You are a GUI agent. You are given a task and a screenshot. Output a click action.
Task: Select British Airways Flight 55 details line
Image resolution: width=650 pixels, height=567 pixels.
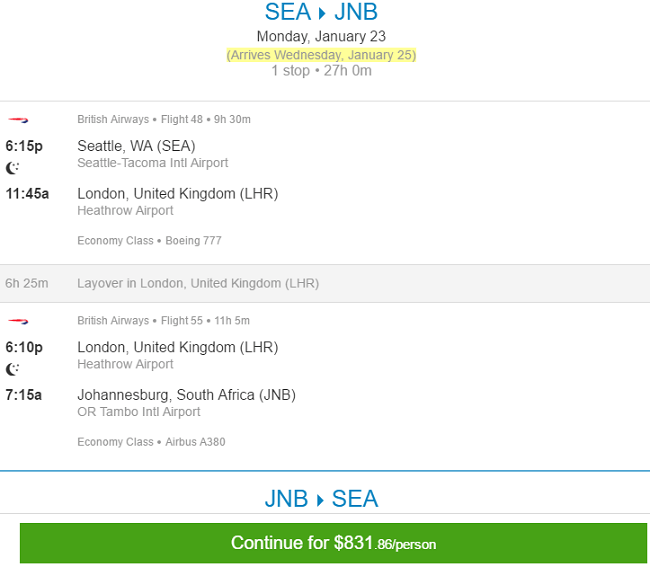click(x=163, y=320)
